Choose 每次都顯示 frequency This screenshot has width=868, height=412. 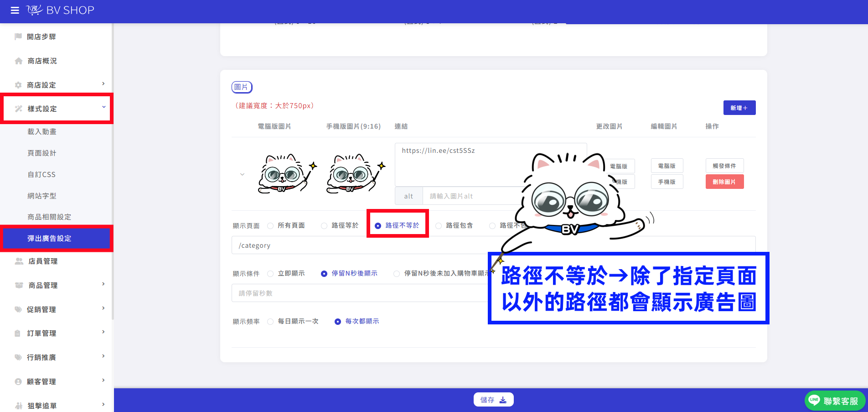pos(338,322)
